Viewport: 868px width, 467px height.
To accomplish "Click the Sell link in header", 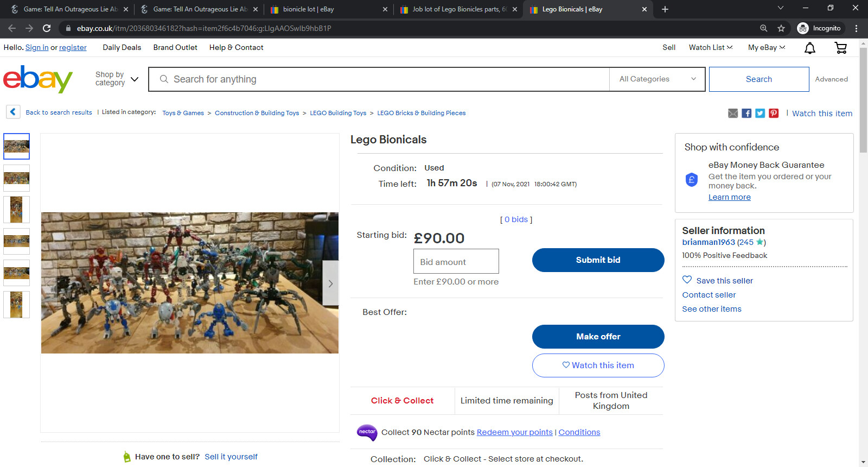I will click(x=669, y=48).
